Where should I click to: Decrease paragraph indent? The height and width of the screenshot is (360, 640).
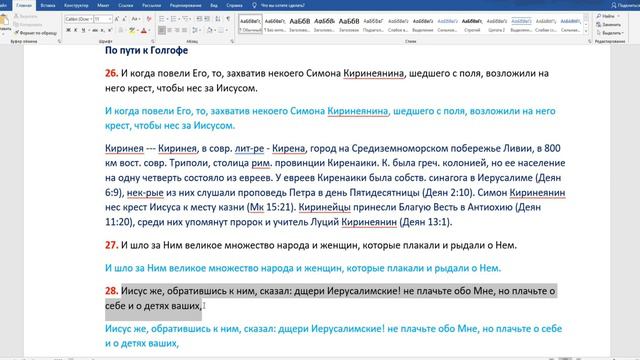(199, 19)
